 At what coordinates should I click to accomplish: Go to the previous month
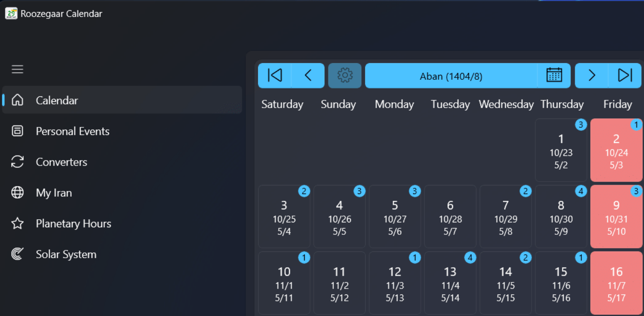(x=307, y=75)
